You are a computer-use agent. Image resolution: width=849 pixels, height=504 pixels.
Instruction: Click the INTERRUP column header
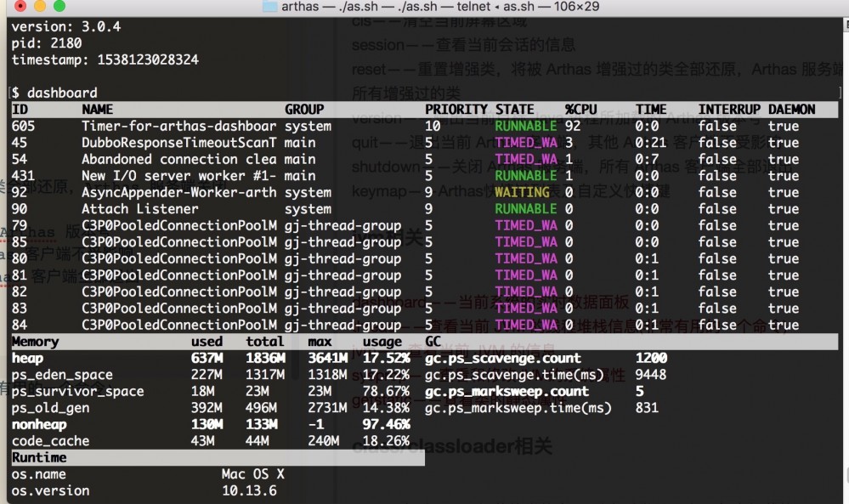pyautogui.click(x=729, y=110)
